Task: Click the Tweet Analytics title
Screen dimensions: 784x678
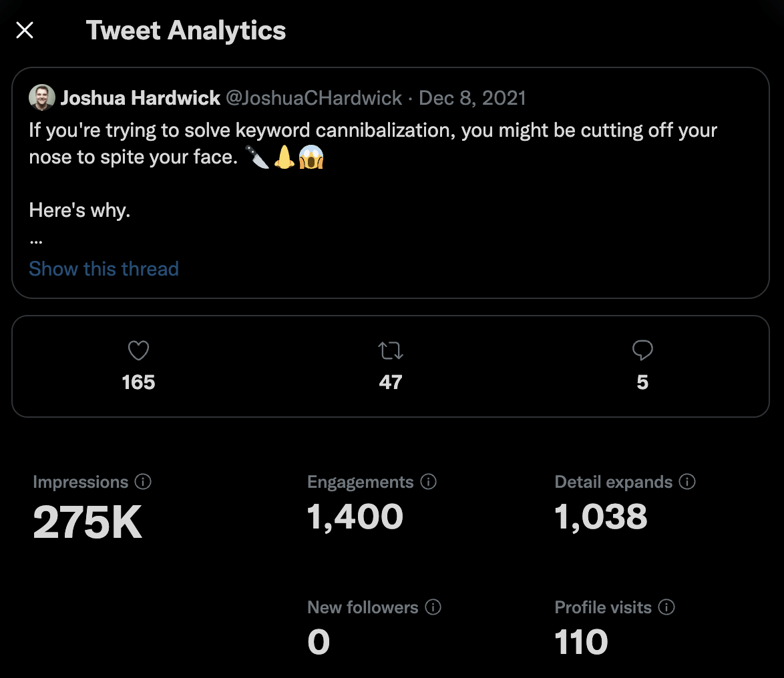Action: 186,30
